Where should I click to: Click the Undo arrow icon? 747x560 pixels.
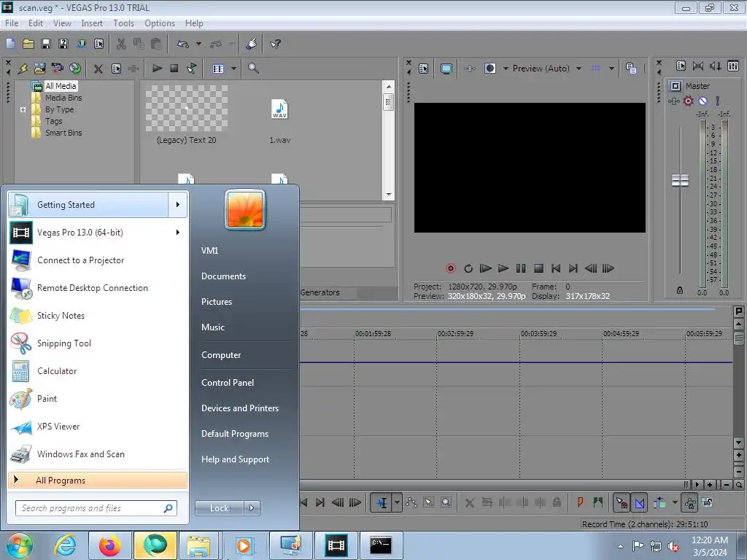pyautogui.click(x=183, y=44)
